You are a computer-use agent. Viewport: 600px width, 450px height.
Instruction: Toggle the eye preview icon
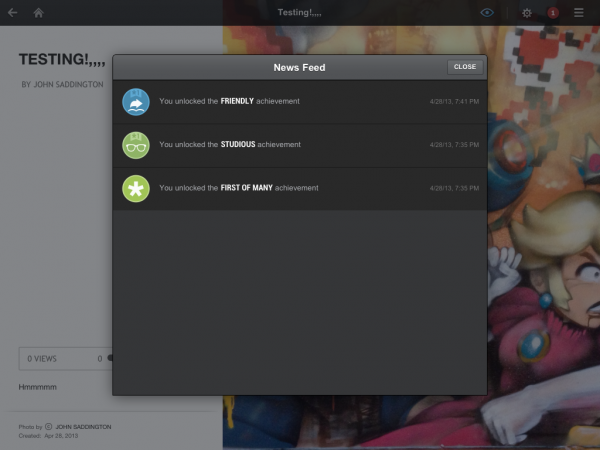coord(487,13)
